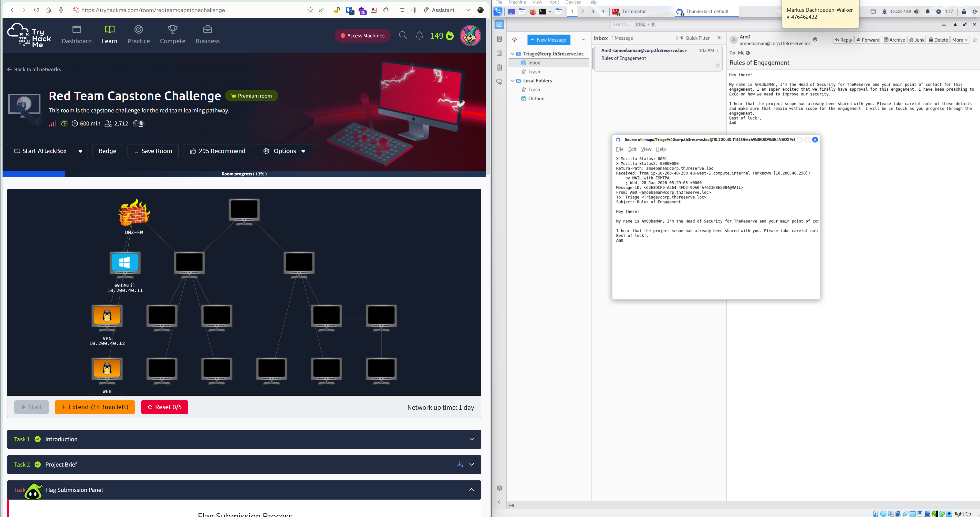Click the Room progress bar
The image size is (980, 517).
pyautogui.click(x=244, y=174)
